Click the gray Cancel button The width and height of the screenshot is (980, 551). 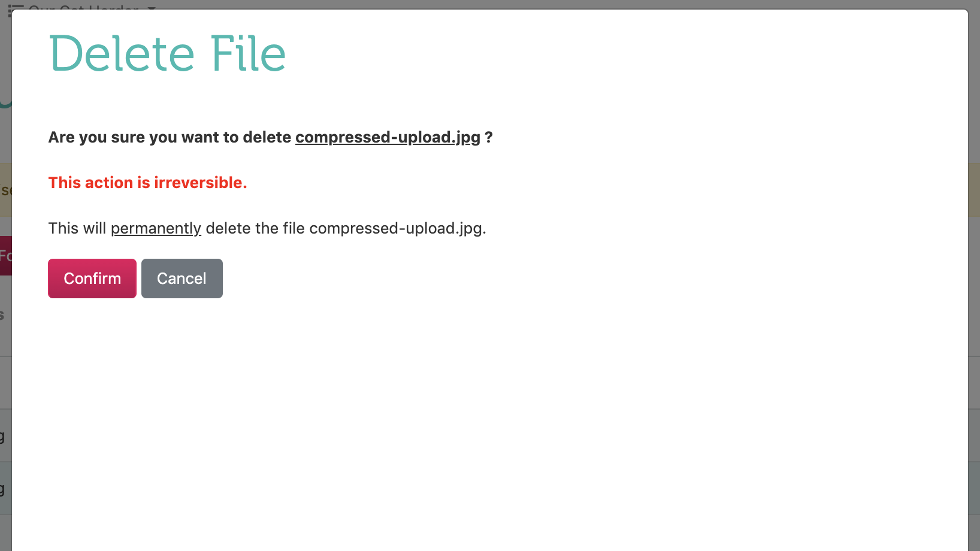pos(182,278)
